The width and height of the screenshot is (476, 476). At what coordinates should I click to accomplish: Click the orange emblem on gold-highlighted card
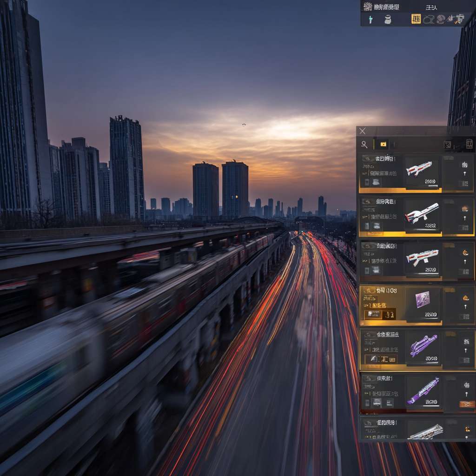(466, 298)
